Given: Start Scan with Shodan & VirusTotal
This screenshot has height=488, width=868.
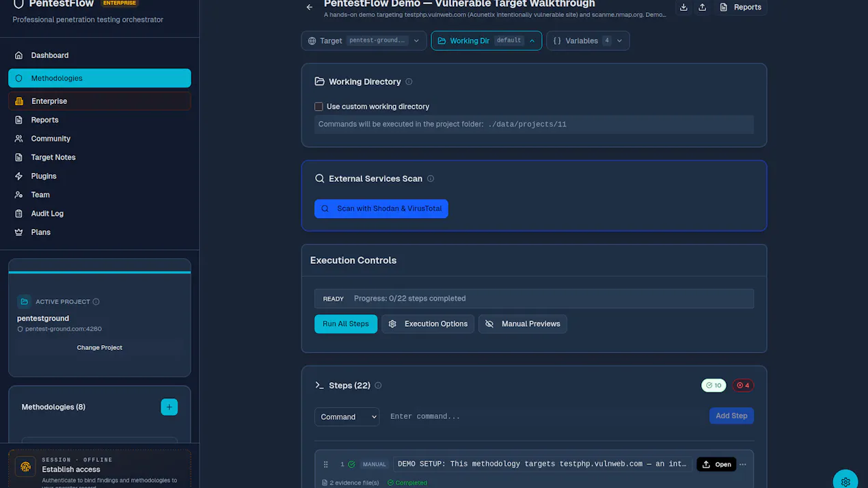Looking at the screenshot, I should point(381,208).
